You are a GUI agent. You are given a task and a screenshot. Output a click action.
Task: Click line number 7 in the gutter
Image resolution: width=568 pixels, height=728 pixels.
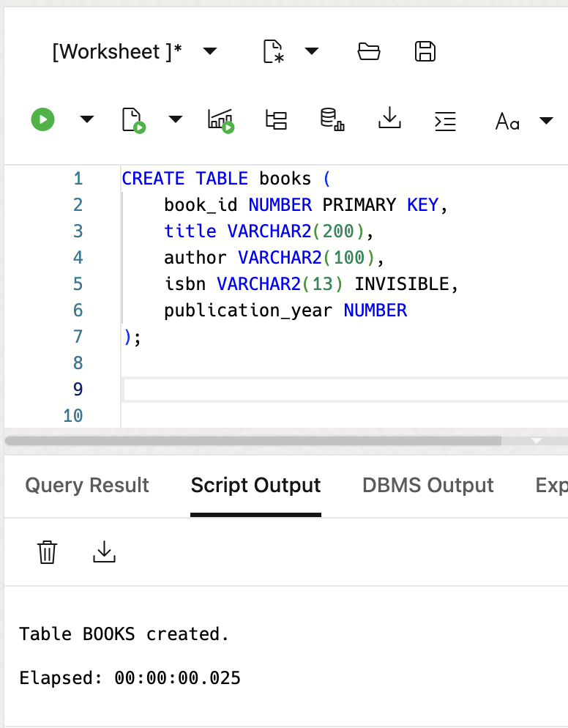[x=78, y=337]
